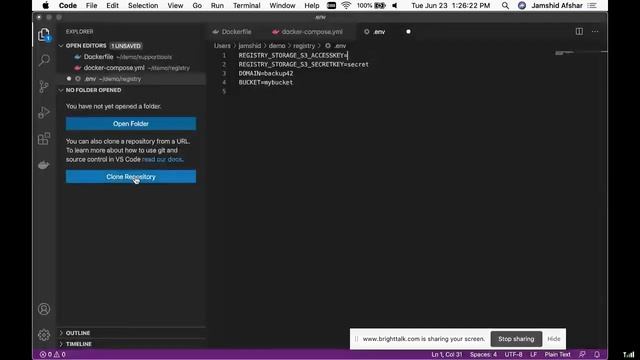This screenshot has height=360, width=640.
Task: Change end of line sequence LF
Action: (x=533, y=354)
